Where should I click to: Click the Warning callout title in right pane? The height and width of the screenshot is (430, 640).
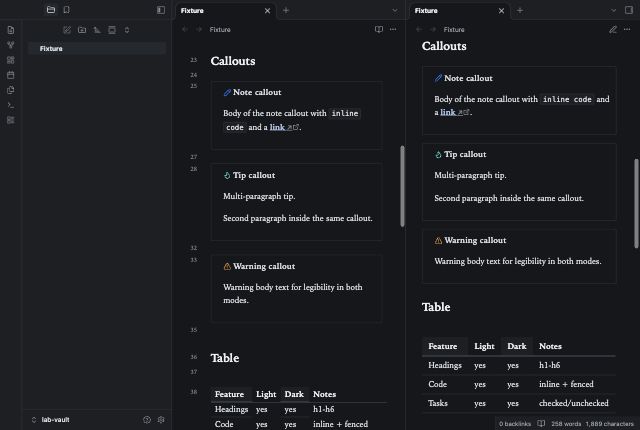click(475, 240)
